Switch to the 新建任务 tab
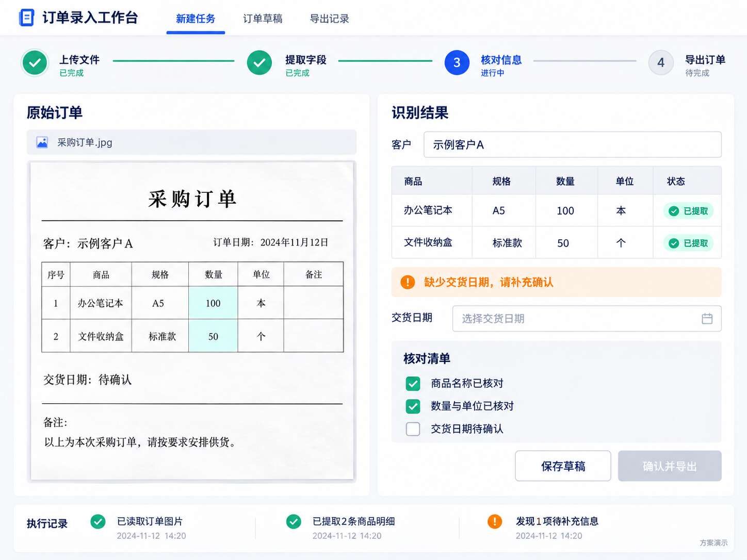Image resolution: width=747 pixels, height=560 pixels. 196,19
